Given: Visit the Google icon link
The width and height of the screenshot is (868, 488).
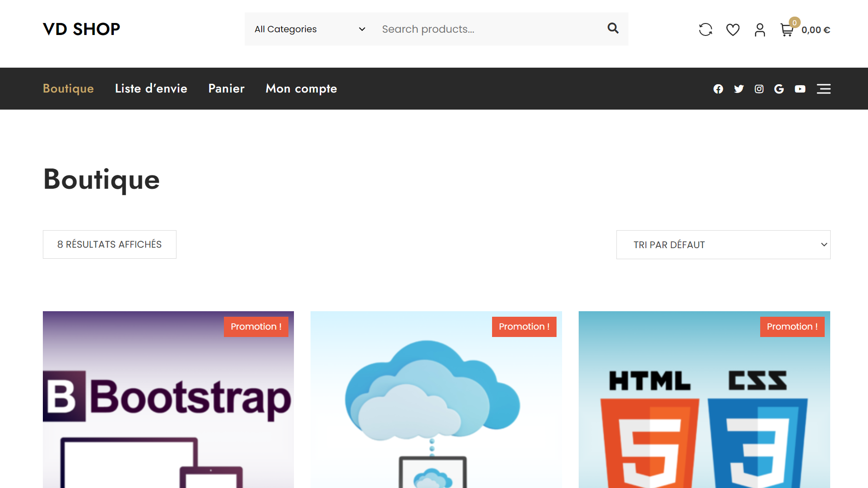Looking at the screenshot, I should (779, 89).
